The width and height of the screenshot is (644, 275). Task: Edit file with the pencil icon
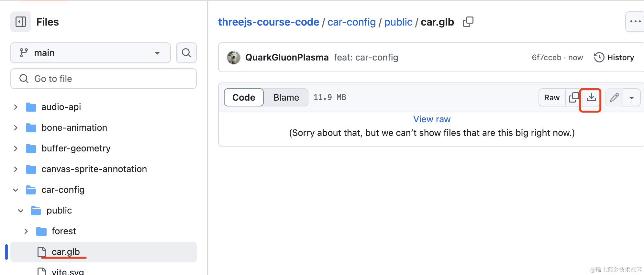tap(614, 97)
